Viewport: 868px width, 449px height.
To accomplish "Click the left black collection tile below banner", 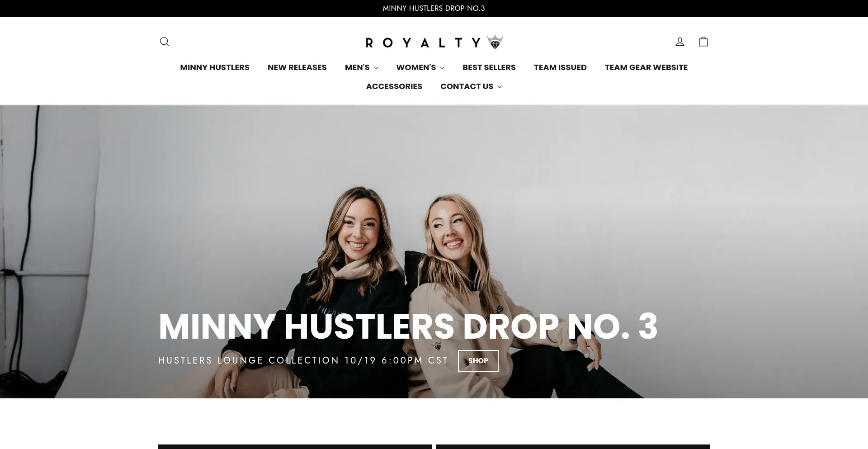I will tap(295, 447).
